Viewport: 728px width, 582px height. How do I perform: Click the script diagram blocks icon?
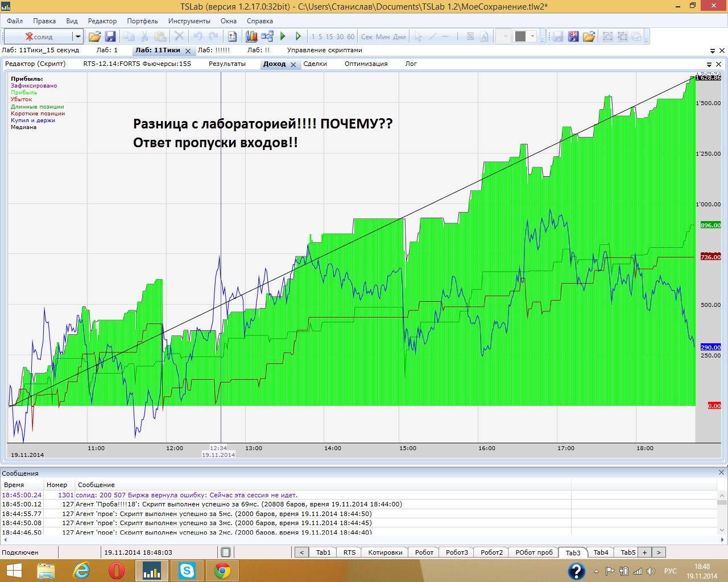tap(267, 37)
